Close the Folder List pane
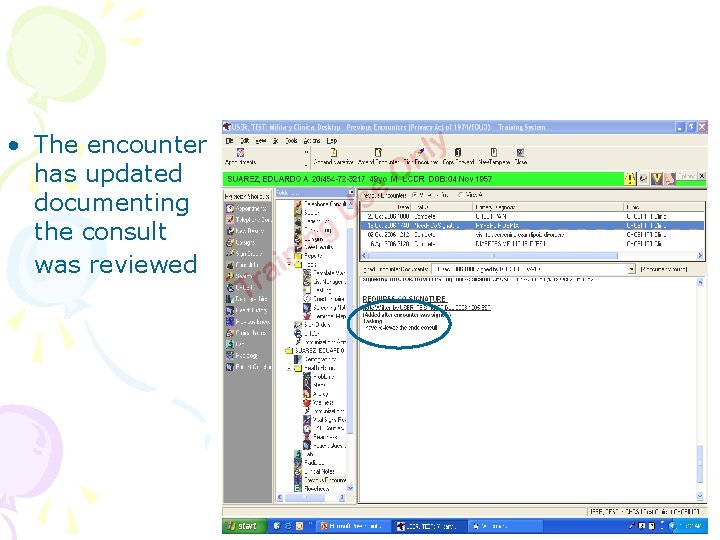The height and width of the screenshot is (540, 720). click(x=351, y=192)
